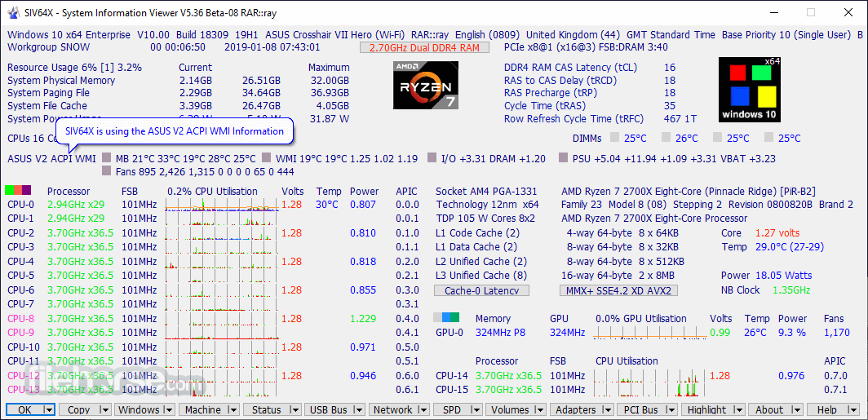Expand the dropdown arrow on the Copy button
Screen dimensions: 868x420
104,410
